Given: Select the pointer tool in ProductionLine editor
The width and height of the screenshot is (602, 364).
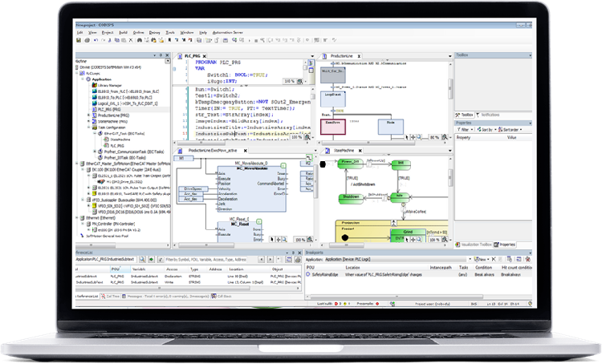Looking at the screenshot, I should coord(407,137).
